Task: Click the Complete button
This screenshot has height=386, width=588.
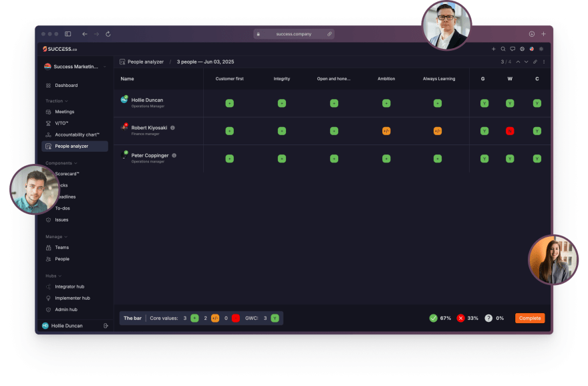Action: 530,318
